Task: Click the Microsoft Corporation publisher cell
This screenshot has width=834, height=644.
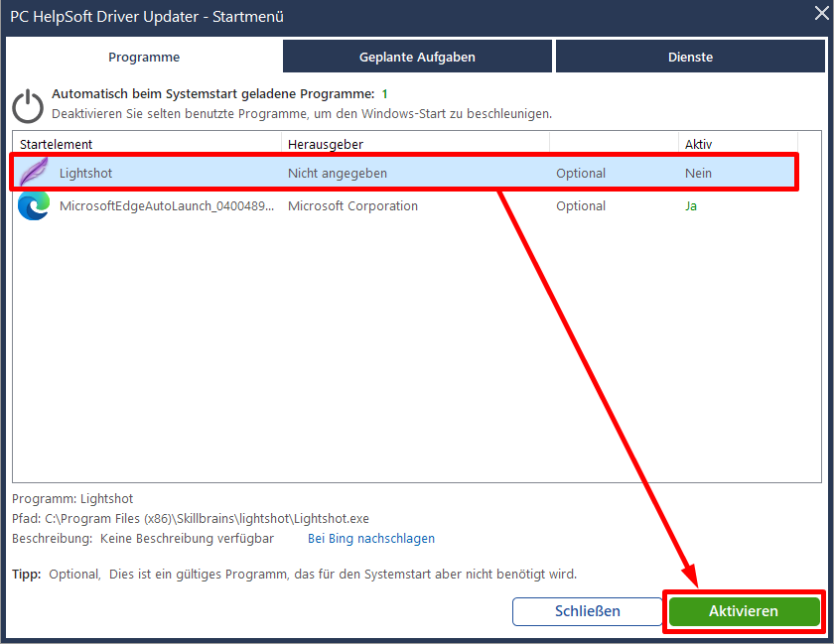Action: tap(352, 205)
